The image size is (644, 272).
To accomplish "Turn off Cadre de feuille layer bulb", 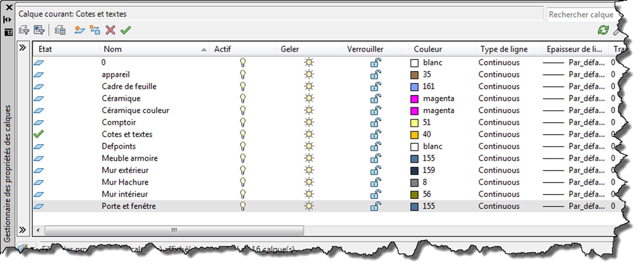I will pyautogui.click(x=243, y=87).
